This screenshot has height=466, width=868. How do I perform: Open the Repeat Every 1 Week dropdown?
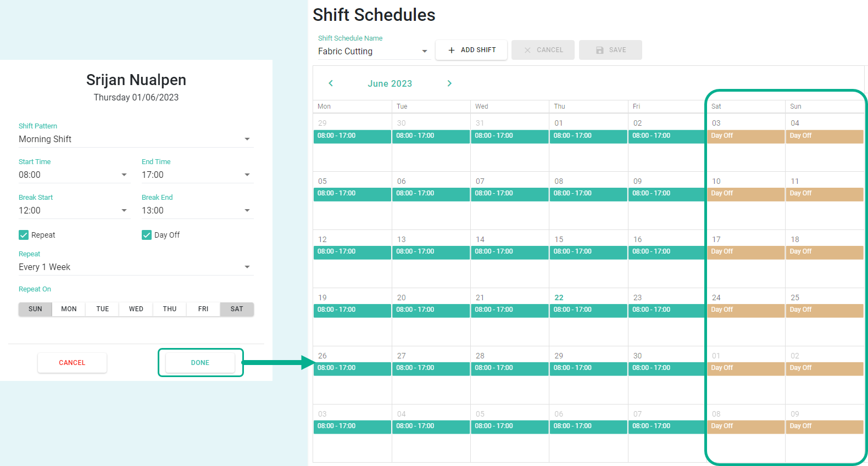(136, 267)
